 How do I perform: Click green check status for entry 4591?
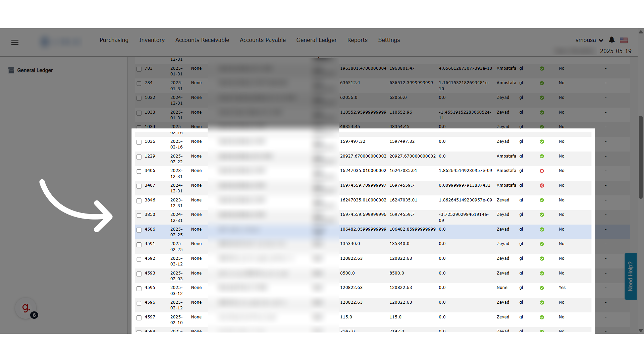click(542, 244)
